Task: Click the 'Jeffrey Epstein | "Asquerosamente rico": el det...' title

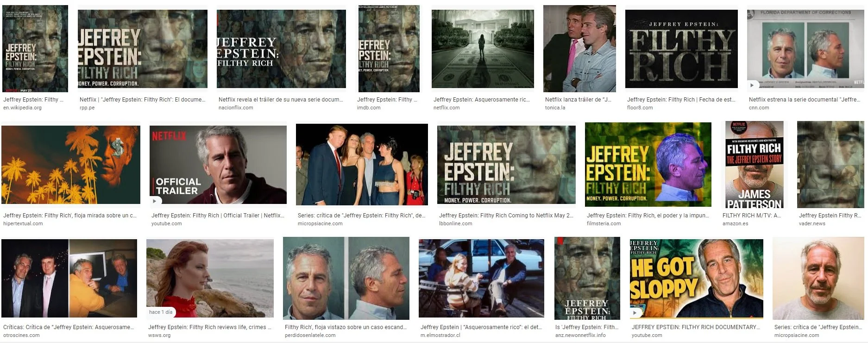Action: point(481,327)
